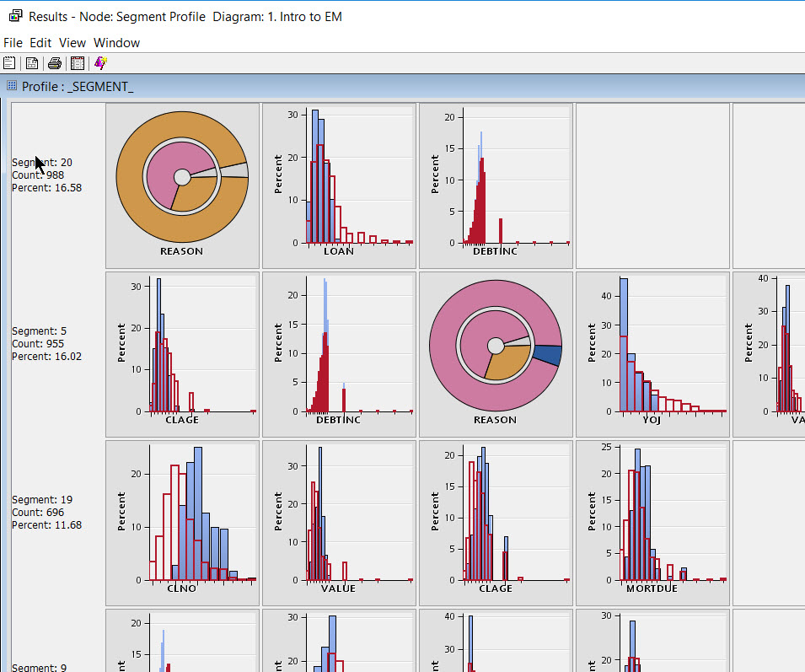Select the LOAN histogram for Segment 20
The width and height of the screenshot is (805, 672).
pyautogui.click(x=339, y=185)
